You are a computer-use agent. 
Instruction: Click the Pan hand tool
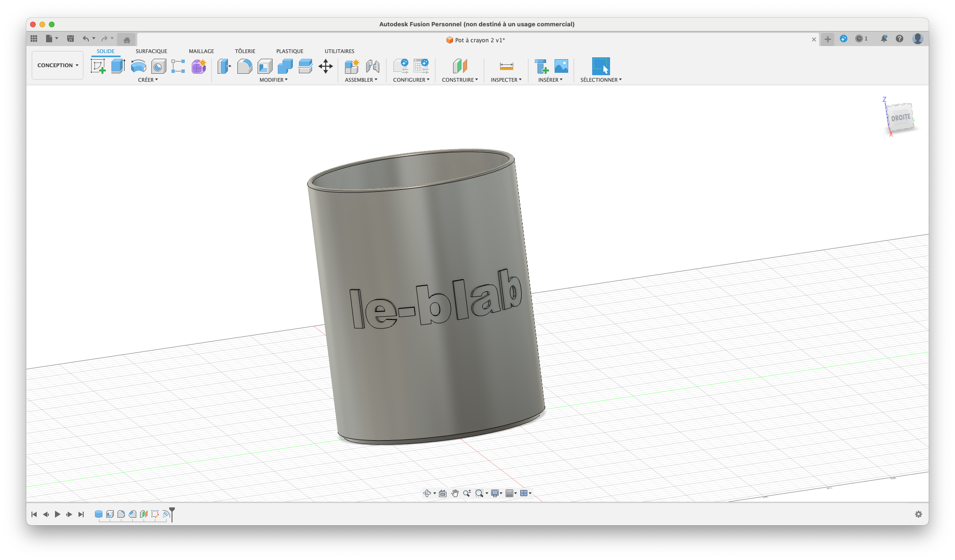click(455, 493)
